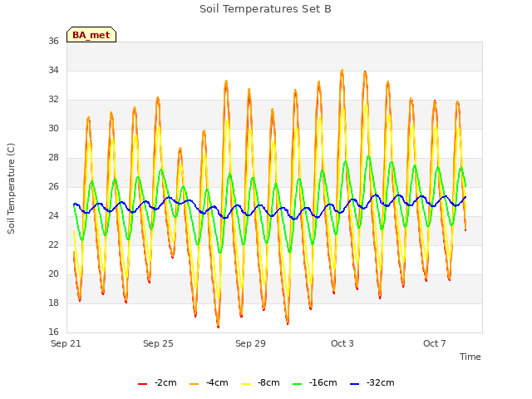This screenshot has height=399, width=532.
Task: Click the 36 y-axis tick label
Action: (x=53, y=41)
